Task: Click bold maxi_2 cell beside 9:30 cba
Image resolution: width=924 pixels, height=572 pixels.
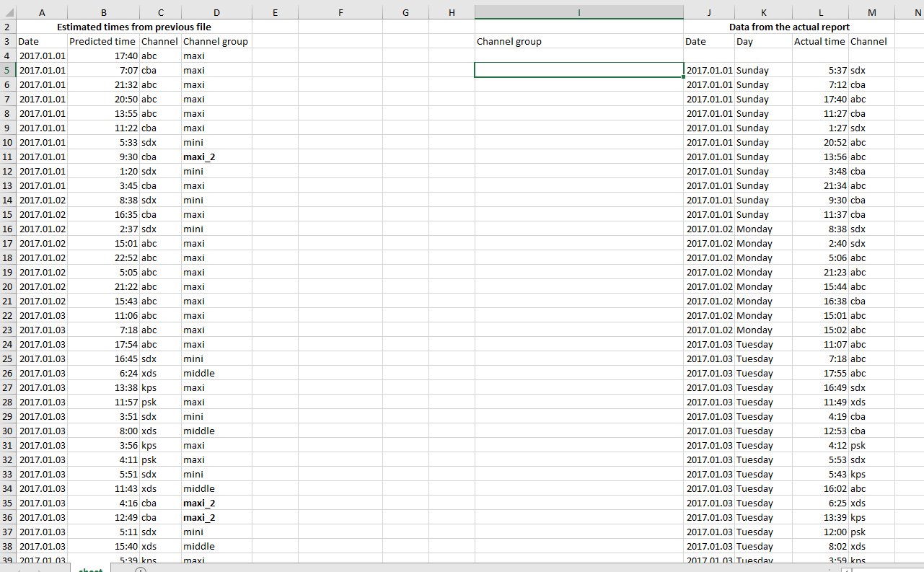Action: pyautogui.click(x=217, y=157)
